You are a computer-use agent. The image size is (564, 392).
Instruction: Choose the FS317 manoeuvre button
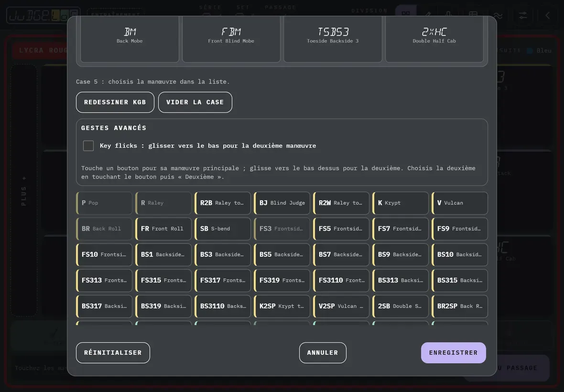tap(223, 281)
